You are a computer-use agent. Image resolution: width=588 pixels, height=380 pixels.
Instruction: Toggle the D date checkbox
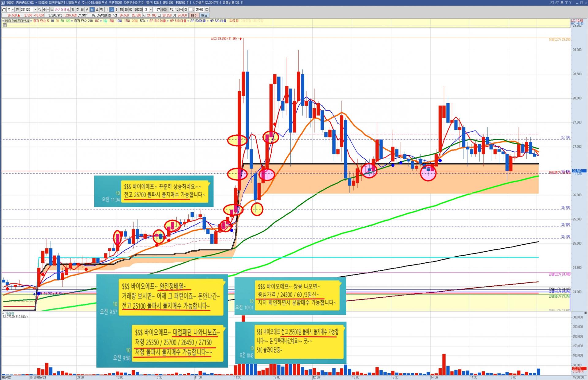coord(190,9)
